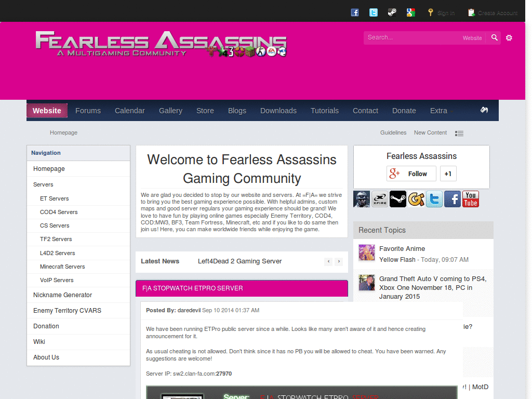Image resolution: width=532 pixels, height=399 pixels.
Task: Open advanced search gear icon
Action: (509, 37)
